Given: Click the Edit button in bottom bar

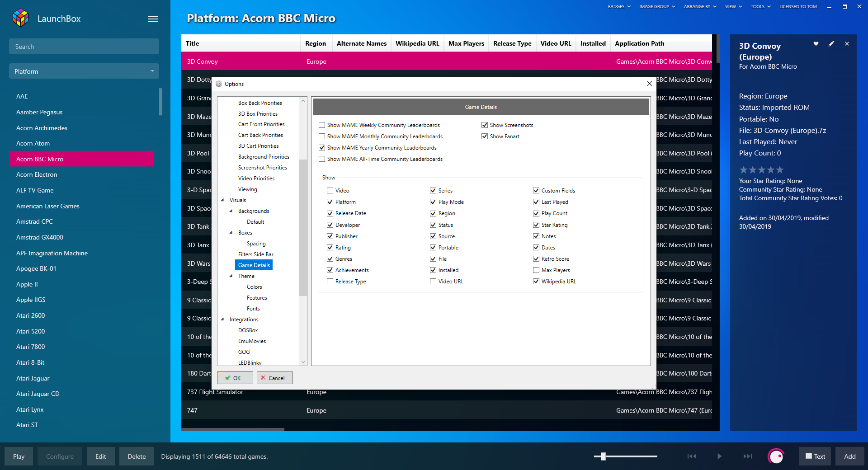Looking at the screenshot, I should (100, 456).
